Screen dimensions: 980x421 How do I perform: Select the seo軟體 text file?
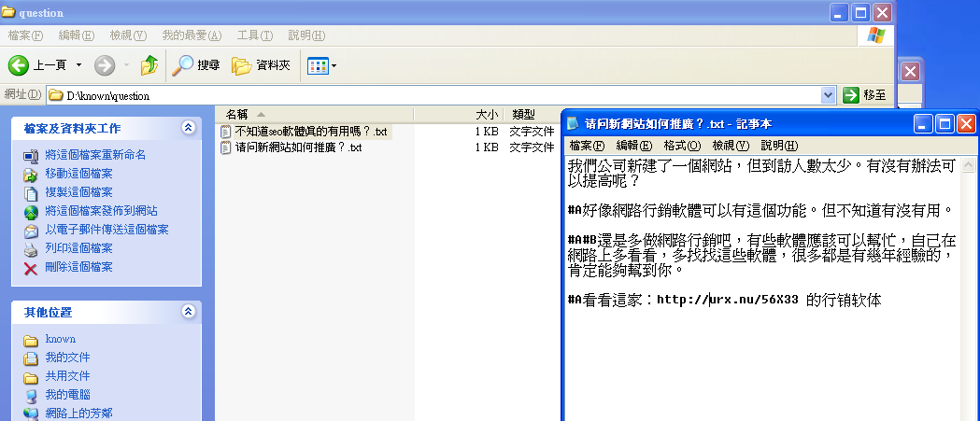pyautogui.click(x=310, y=132)
